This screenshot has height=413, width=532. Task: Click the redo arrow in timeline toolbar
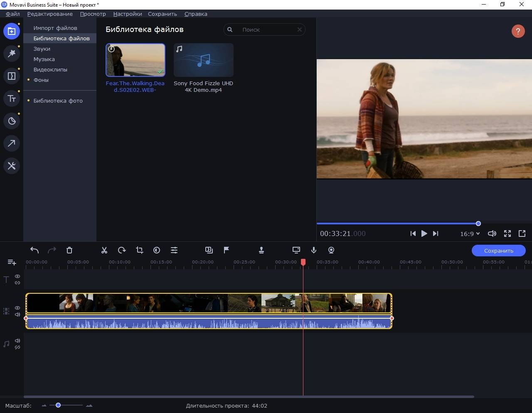pyautogui.click(x=52, y=250)
